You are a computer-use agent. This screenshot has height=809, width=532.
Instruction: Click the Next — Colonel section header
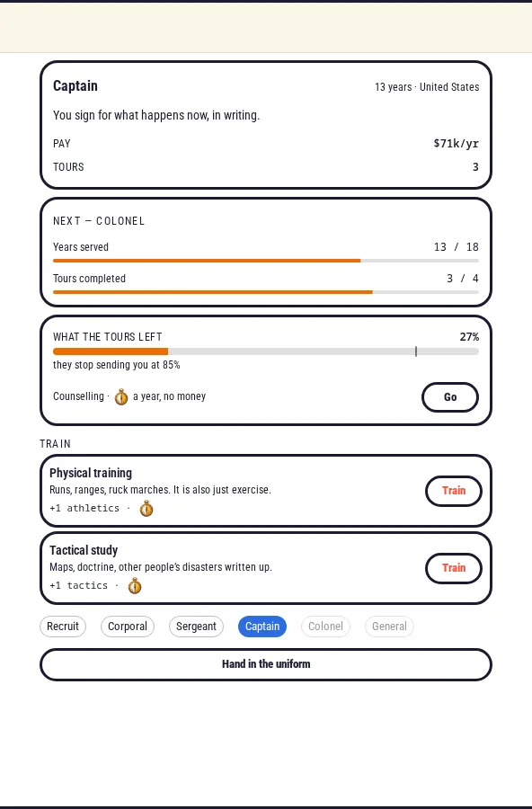click(99, 221)
